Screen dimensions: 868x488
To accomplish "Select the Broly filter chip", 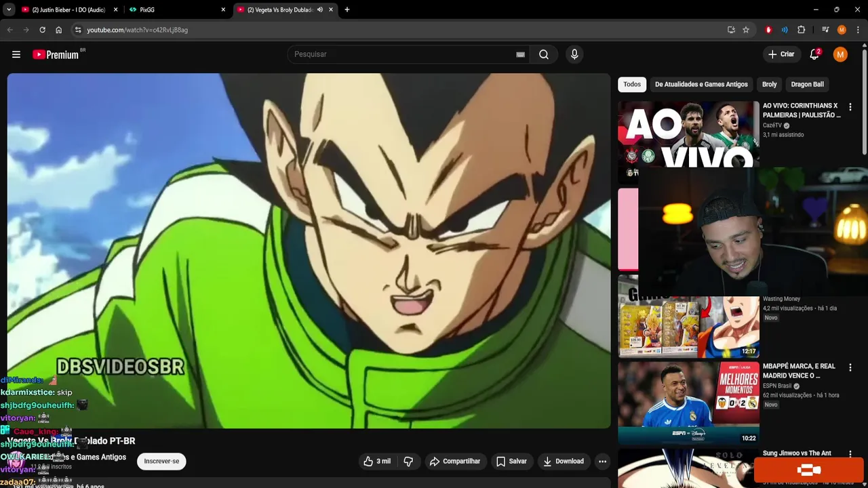I will (x=770, y=85).
